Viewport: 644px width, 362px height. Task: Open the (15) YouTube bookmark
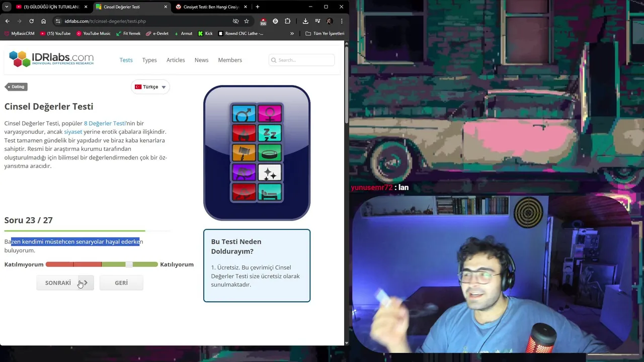(x=55, y=34)
